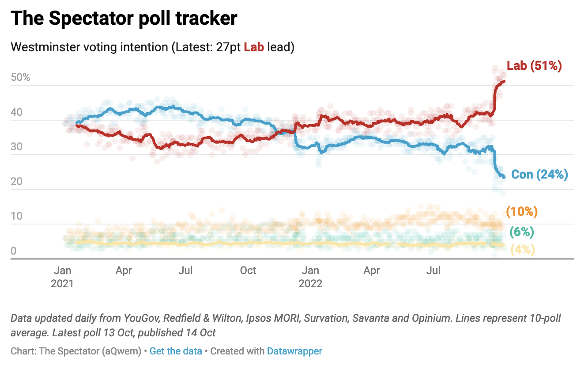Click the 40 y-axis label
588x373 pixels.
click(x=16, y=113)
